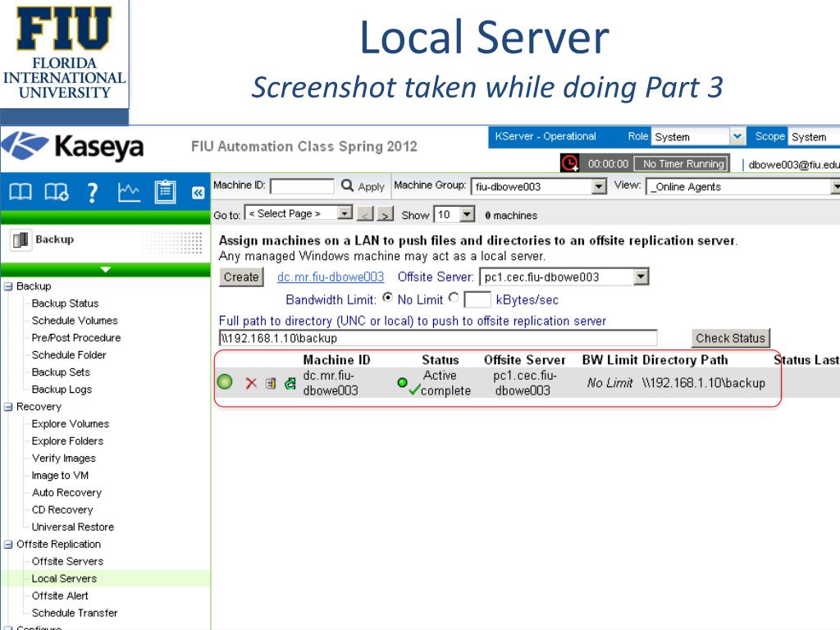Open the Role dropdown
Viewport: 840px width, 630px height.
(x=699, y=137)
